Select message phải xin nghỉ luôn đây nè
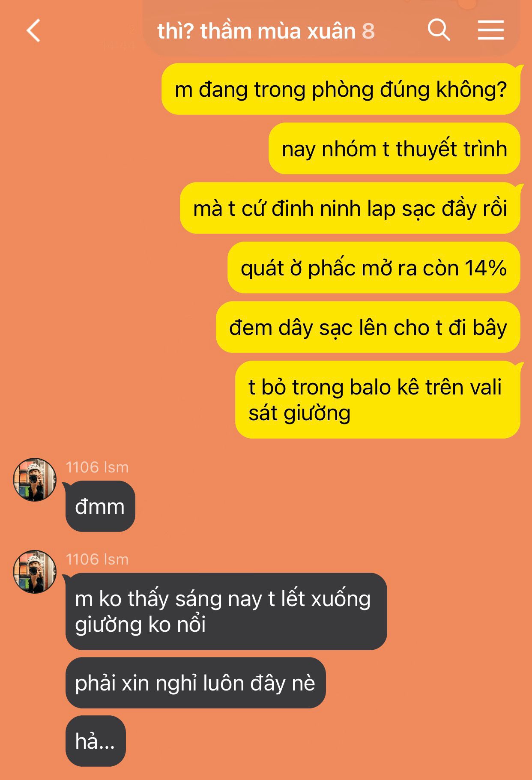 (x=196, y=683)
